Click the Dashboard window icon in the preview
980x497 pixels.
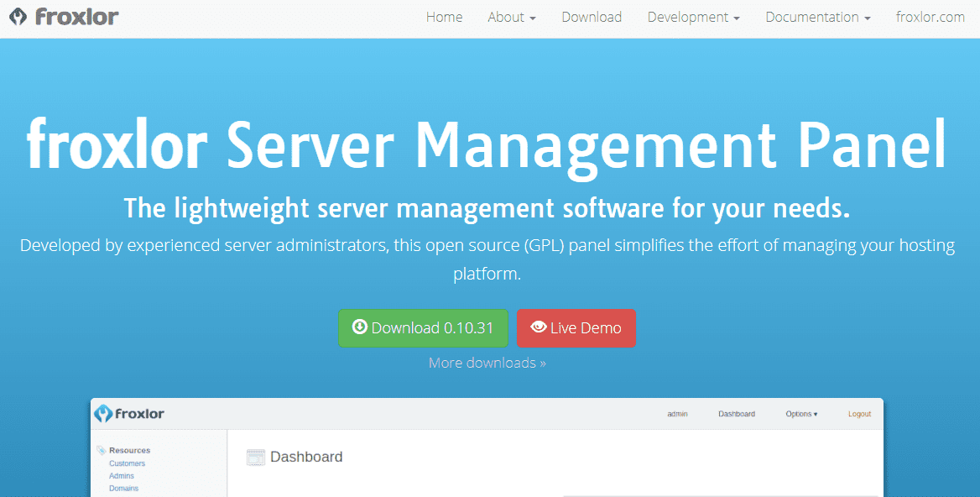[256, 458]
